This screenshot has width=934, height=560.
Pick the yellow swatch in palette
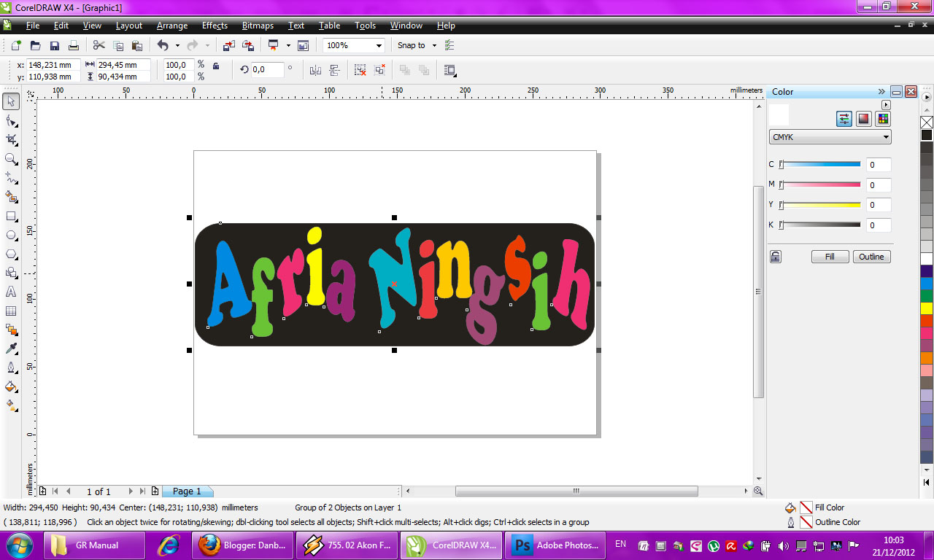point(927,308)
